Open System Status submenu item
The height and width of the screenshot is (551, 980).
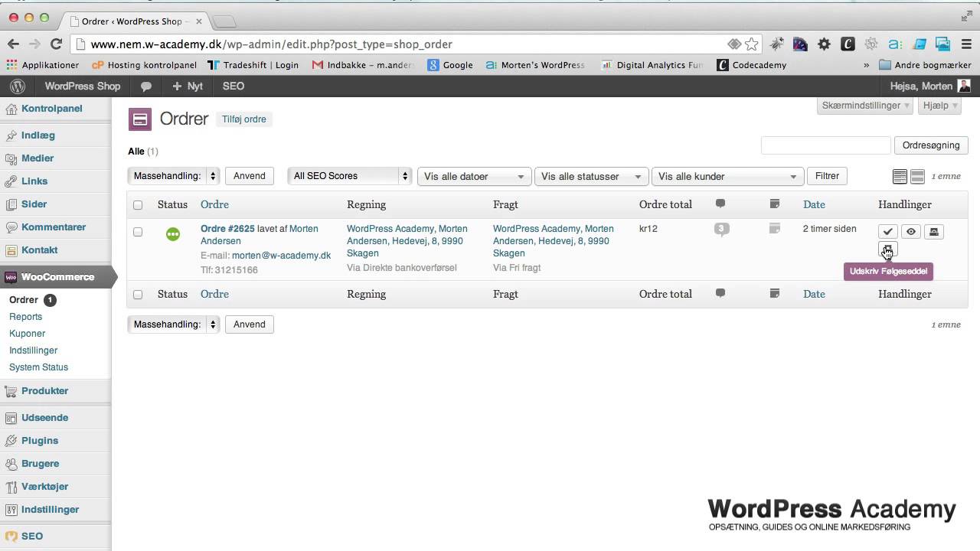(38, 367)
